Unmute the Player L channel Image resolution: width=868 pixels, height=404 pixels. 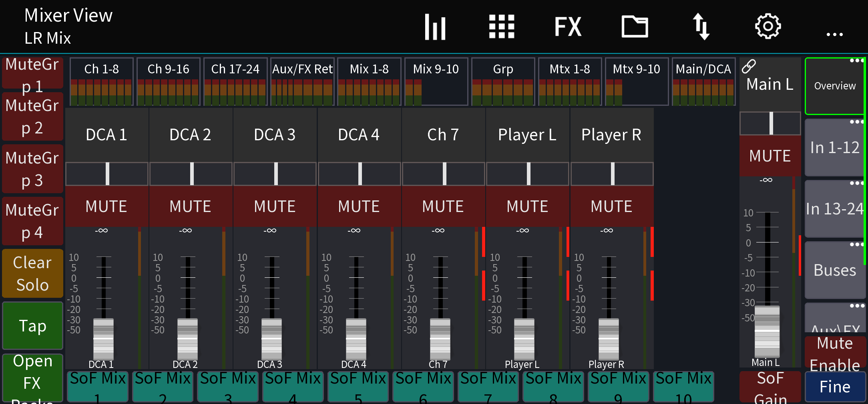pyautogui.click(x=527, y=206)
